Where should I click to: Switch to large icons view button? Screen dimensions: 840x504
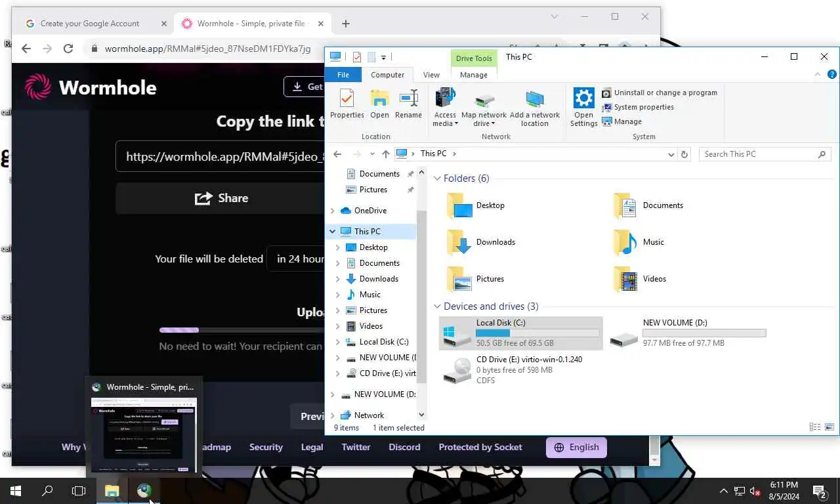tap(829, 427)
